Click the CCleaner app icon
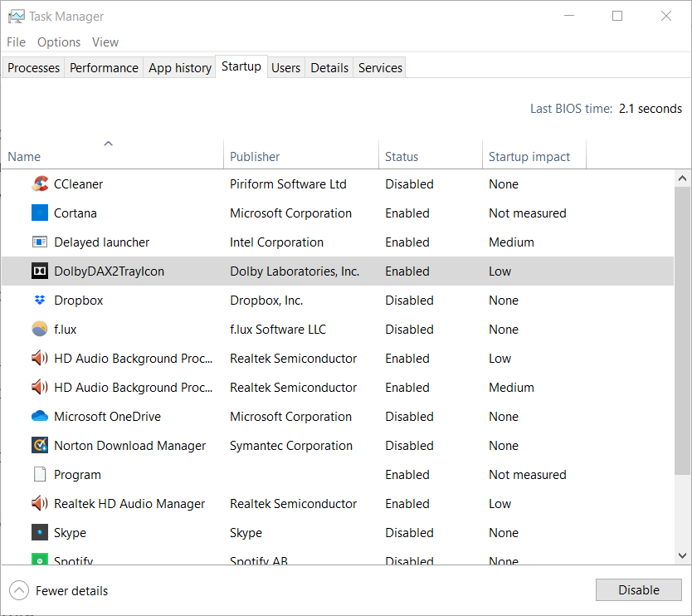The height and width of the screenshot is (616, 692). tap(40, 183)
